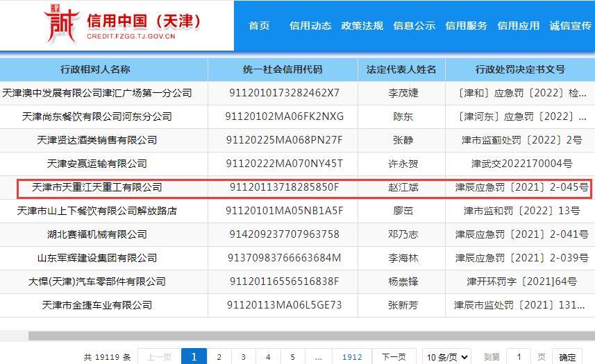The image size is (595, 364).
Task: Click the 统一社会信用代码 column header
Action: point(283,69)
